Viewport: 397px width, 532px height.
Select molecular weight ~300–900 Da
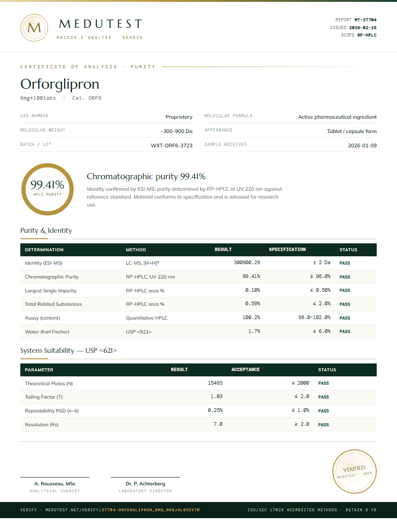click(x=176, y=131)
